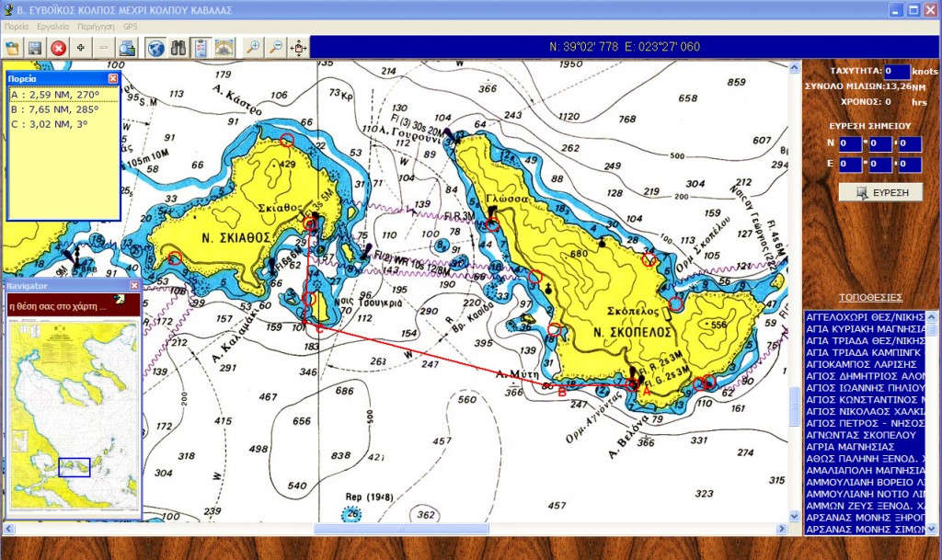Close the Πορεία route panel
This screenshot has width=942, height=560.
pos(113,79)
